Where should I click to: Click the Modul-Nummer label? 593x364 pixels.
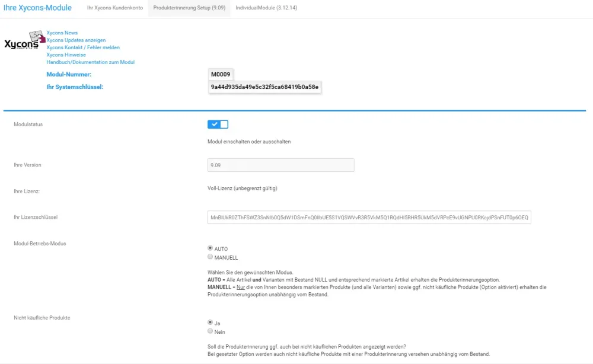point(69,75)
